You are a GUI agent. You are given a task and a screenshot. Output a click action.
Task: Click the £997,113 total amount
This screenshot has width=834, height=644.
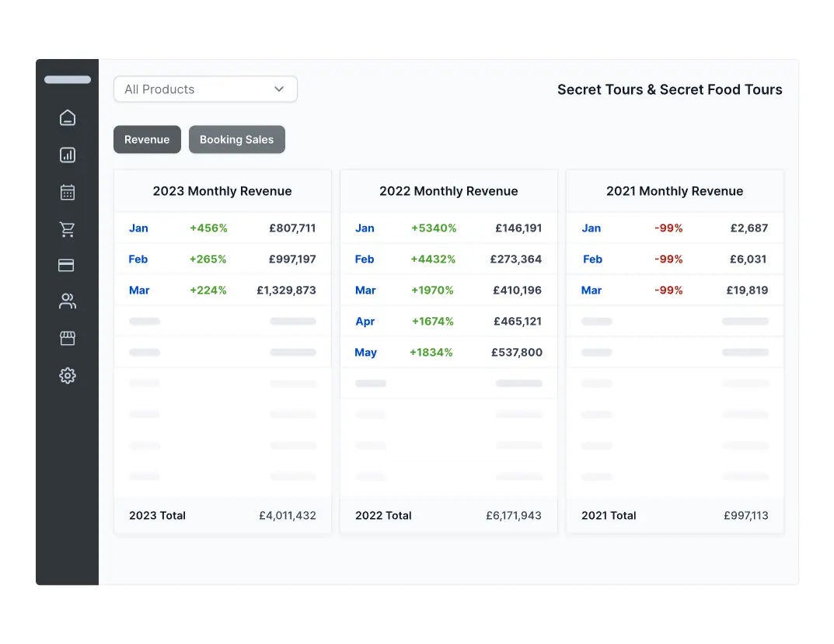(x=746, y=515)
